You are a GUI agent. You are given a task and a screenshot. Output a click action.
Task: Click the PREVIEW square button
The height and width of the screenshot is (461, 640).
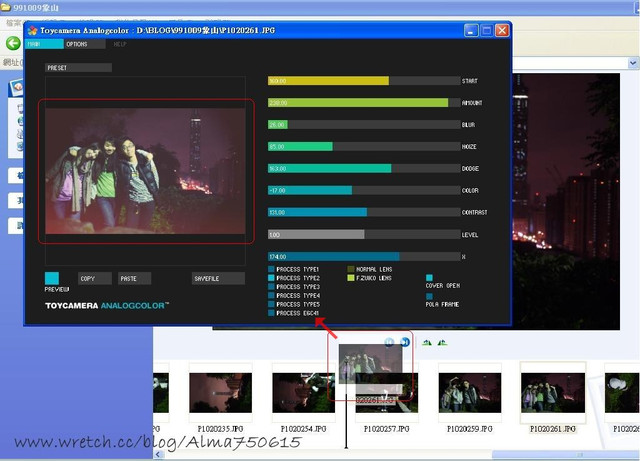(52, 278)
